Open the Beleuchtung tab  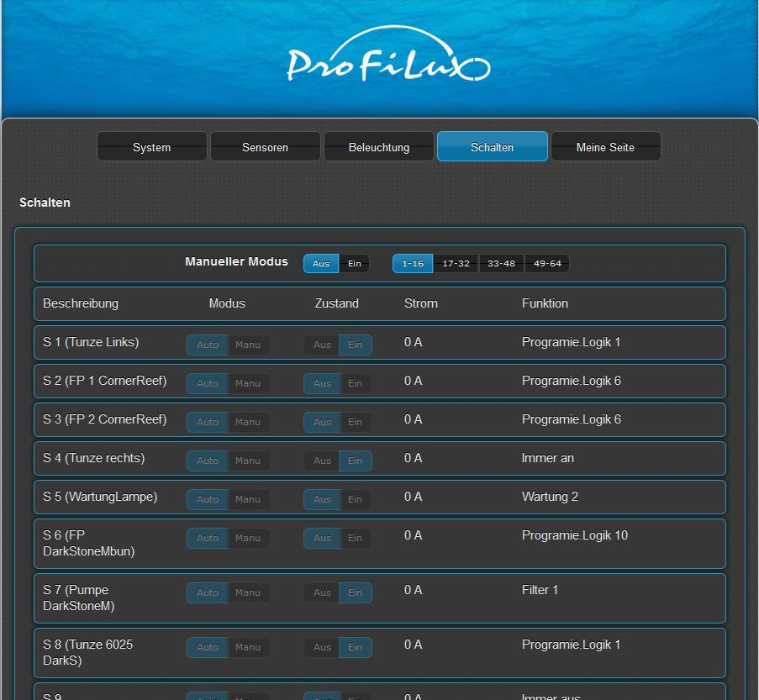click(378, 147)
